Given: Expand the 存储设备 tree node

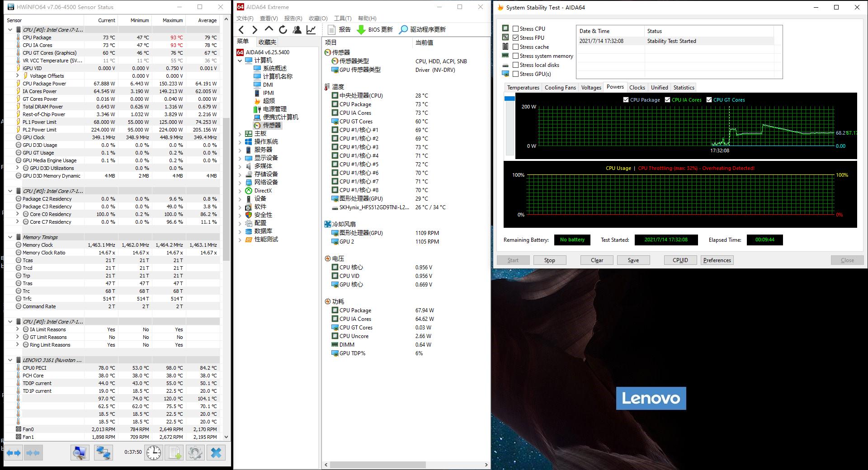Looking at the screenshot, I should click(240, 174).
